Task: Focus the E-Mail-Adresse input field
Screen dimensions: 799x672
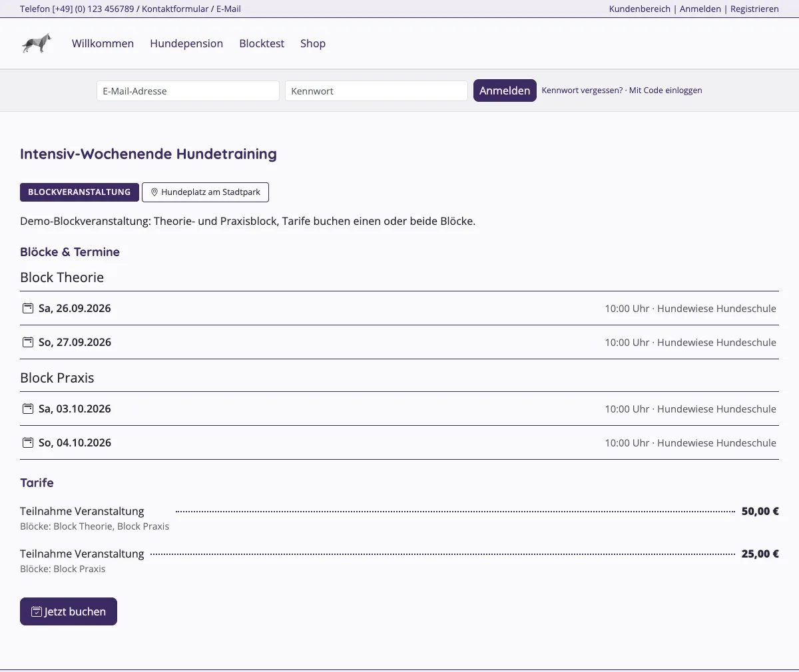Action: pyautogui.click(x=188, y=91)
